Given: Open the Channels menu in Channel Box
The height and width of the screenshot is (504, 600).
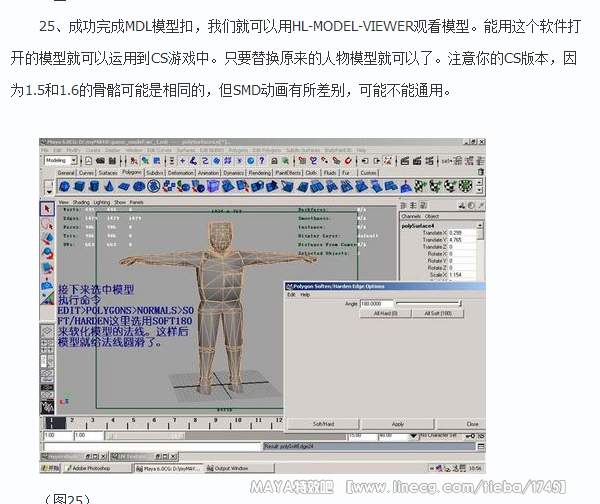Looking at the screenshot, I should coord(411,216).
